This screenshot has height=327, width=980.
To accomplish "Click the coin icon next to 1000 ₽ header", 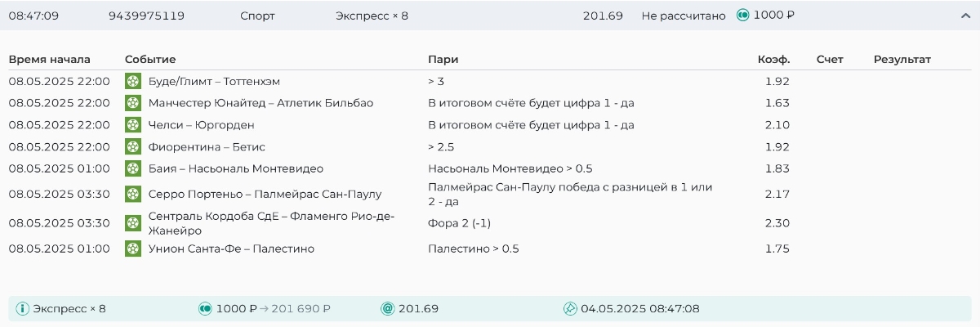I will 743,16.
